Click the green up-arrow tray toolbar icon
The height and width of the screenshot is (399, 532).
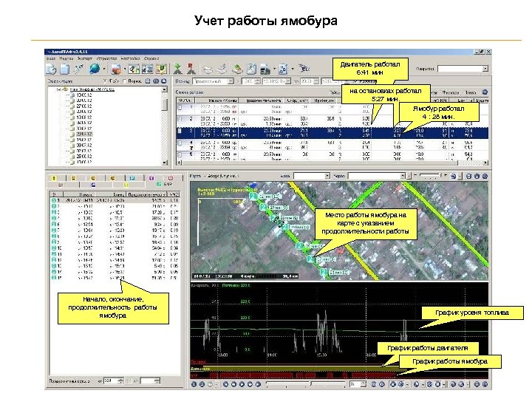pyautogui.click(x=237, y=69)
